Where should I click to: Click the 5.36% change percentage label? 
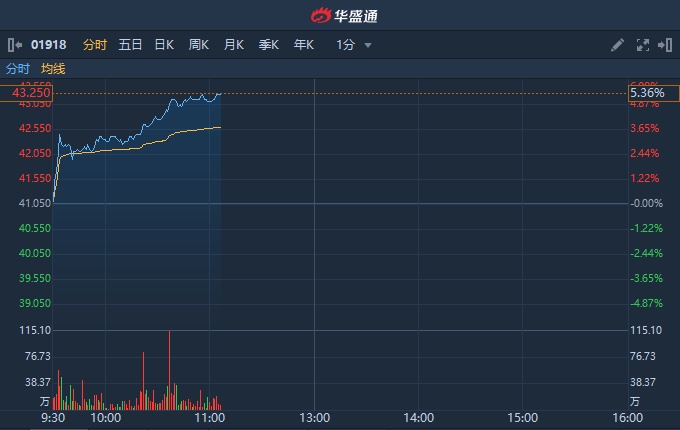point(645,93)
